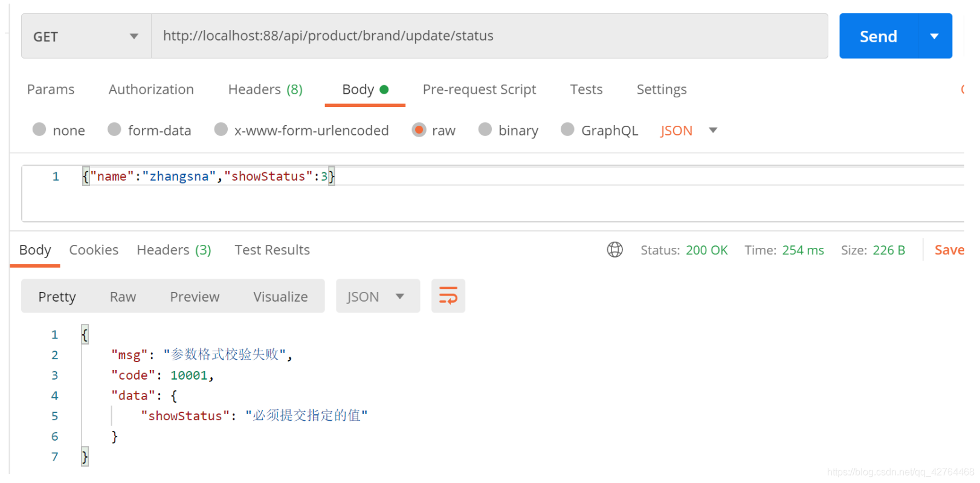Select the raw body radio button
Viewport: 980px width, 483px height.
pos(419,130)
